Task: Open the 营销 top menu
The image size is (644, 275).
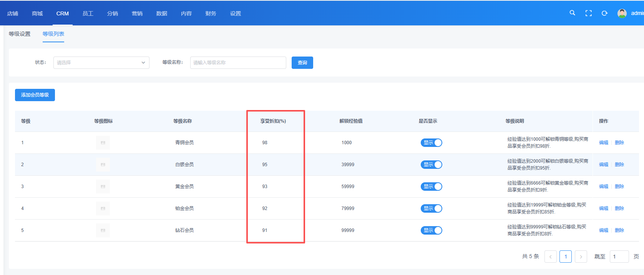Action: [x=137, y=13]
